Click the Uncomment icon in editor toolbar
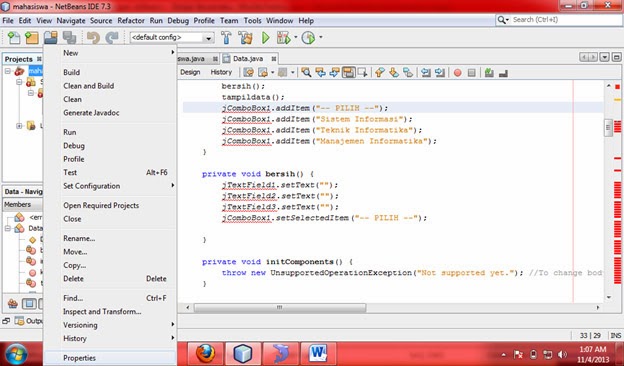Image resolution: width=624 pixels, height=366 pixels. pyautogui.click(x=503, y=73)
